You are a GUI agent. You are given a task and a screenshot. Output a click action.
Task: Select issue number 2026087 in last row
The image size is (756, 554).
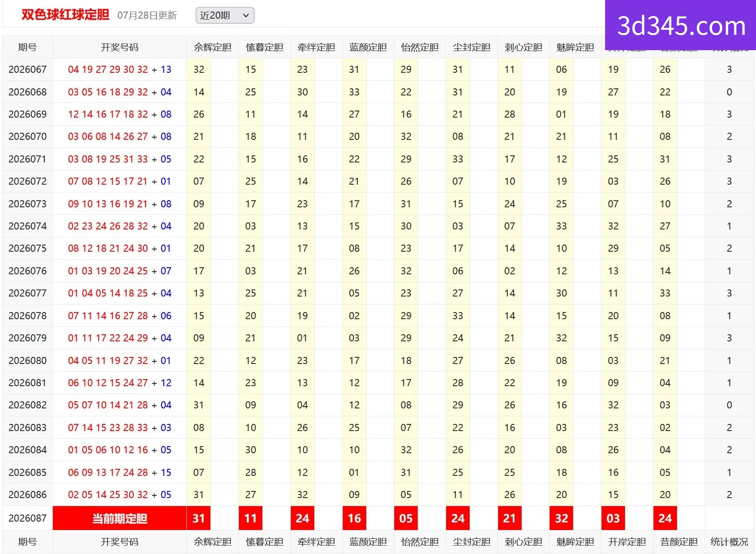click(28, 518)
